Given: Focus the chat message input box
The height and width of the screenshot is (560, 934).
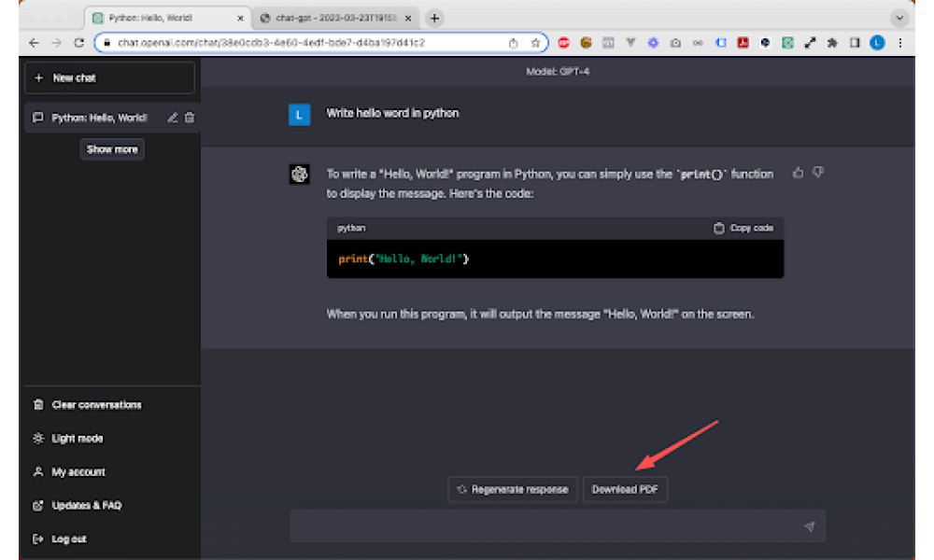Looking at the screenshot, I should [x=558, y=526].
